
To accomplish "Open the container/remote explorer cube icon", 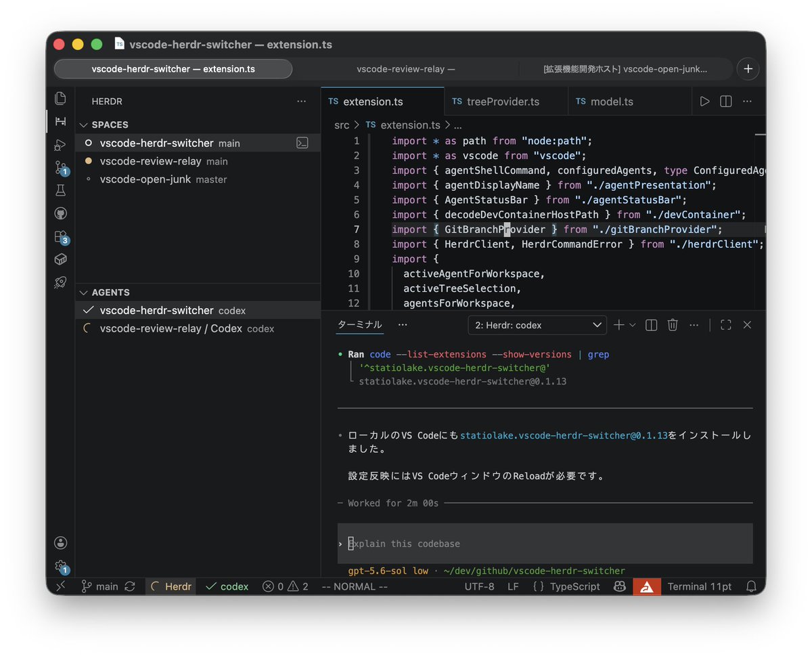I will tap(60, 259).
